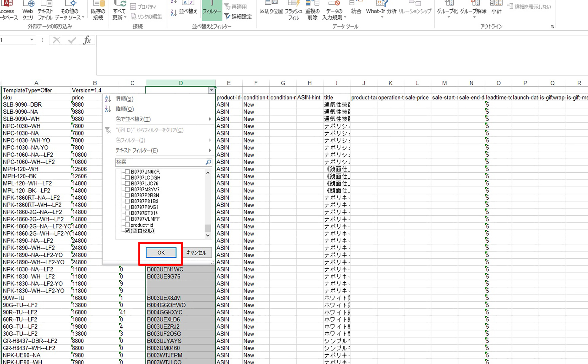The height and width of the screenshot is (364, 588).
Task: Uncheck the (空白セル) blanks checkbox
Action: point(127,231)
